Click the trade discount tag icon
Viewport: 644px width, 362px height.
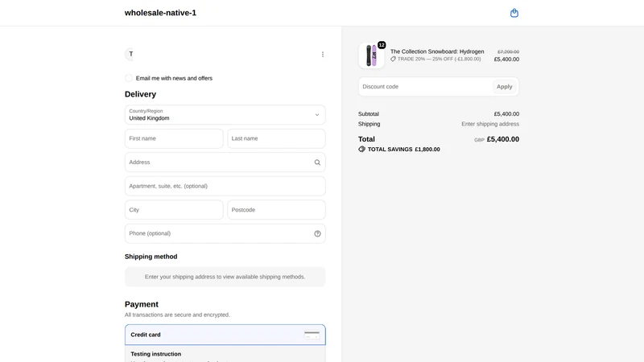pyautogui.click(x=393, y=59)
